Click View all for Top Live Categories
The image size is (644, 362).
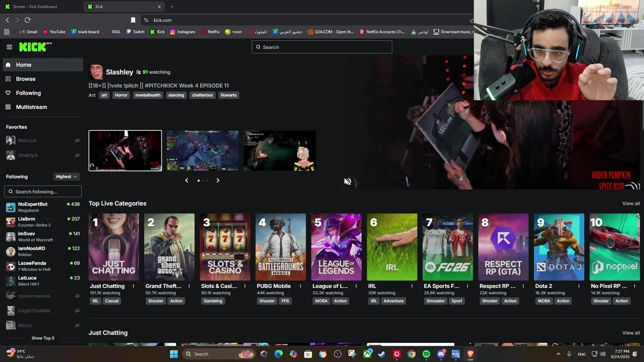coord(631,204)
